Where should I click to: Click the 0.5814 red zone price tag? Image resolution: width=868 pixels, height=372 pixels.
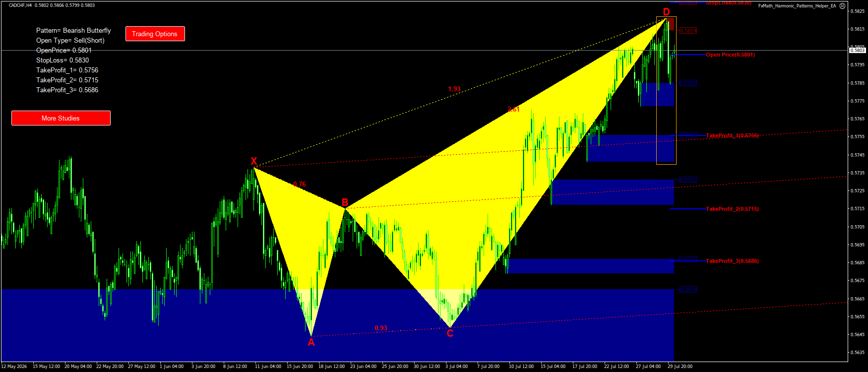tap(688, 31)
